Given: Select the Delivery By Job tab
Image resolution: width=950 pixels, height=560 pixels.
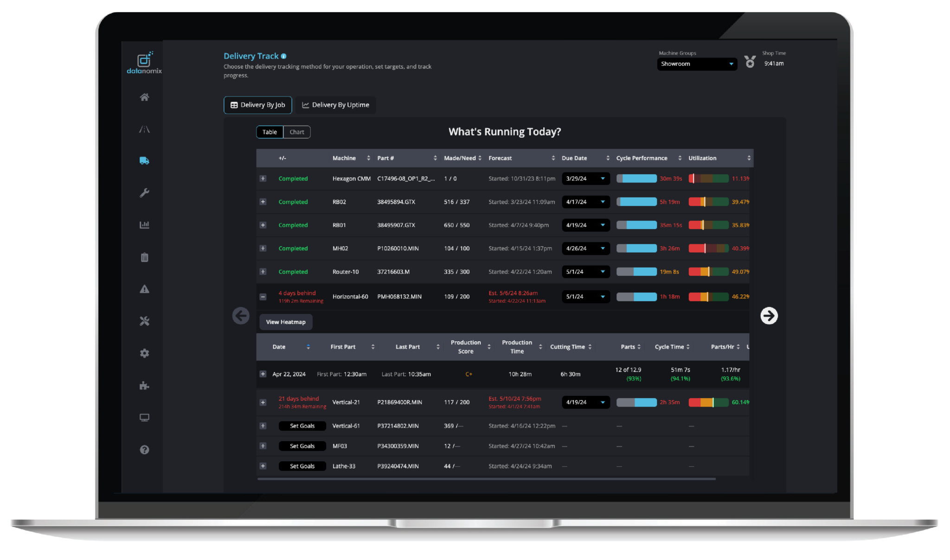Looking at the screenshot, I should pyautogui.click(x=257, y=105).
